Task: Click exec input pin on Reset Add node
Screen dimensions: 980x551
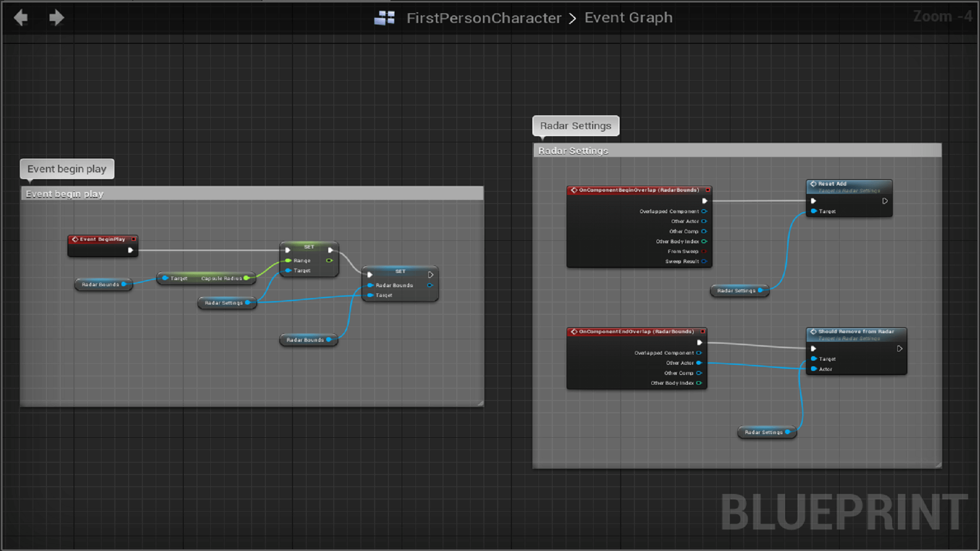Action: pos(814,201)
